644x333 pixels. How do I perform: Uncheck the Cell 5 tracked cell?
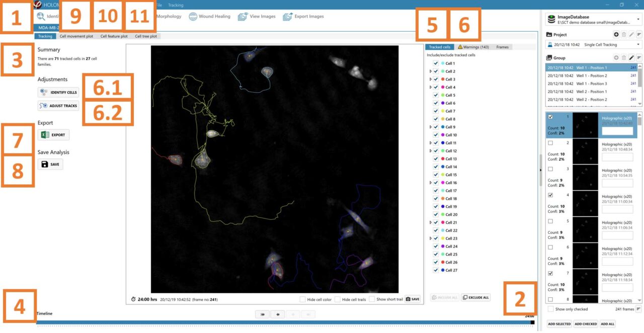(x=435, y=95)
